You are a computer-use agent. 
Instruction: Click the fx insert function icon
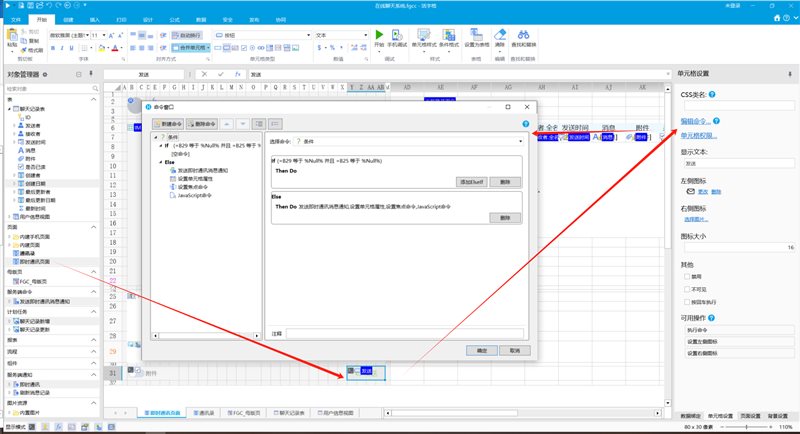pos(237,74)
